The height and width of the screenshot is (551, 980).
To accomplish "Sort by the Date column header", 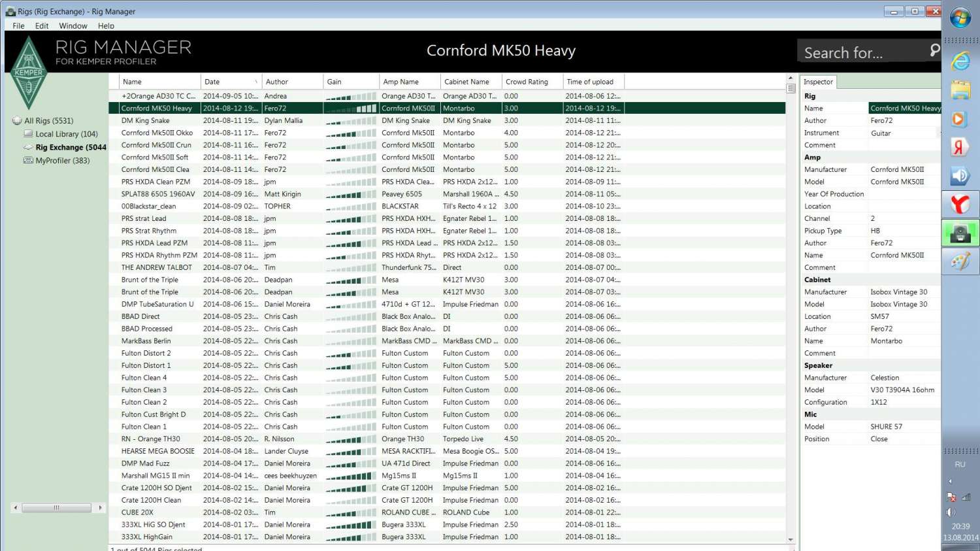I will [x=231, y=82].
